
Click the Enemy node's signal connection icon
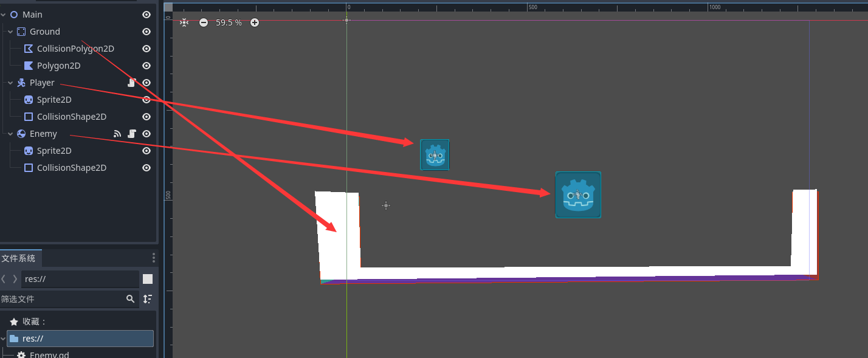click(x=117, y=134)
